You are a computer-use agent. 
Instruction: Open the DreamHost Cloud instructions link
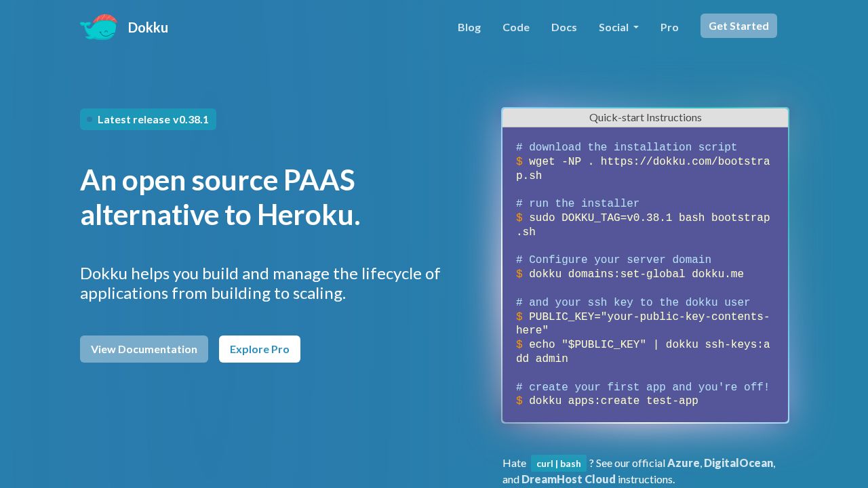568,479
